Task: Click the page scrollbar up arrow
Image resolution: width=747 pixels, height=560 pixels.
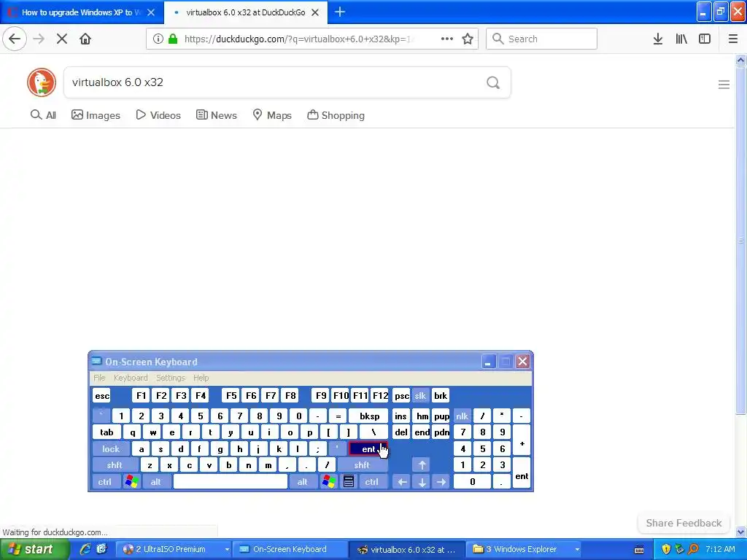Action: pos(741,60)
